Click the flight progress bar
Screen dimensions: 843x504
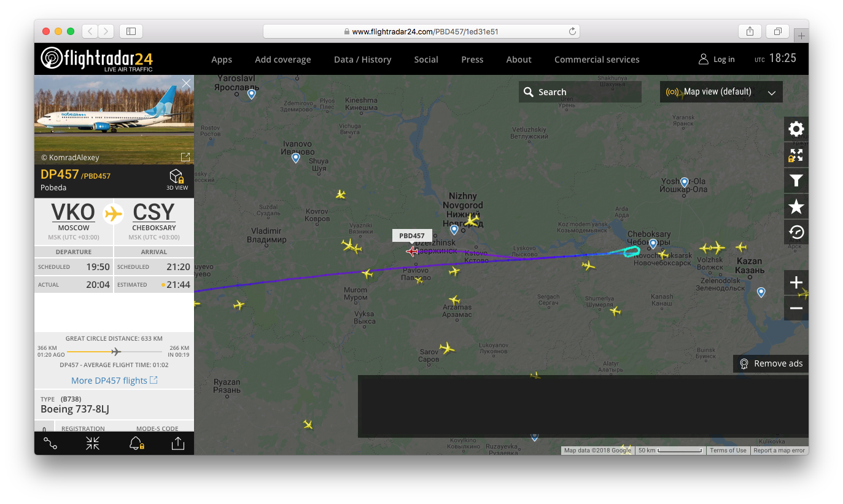114,352
